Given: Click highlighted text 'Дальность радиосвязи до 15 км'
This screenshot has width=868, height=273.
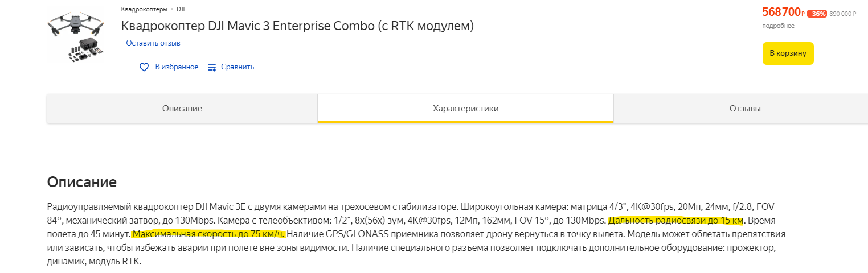Looking at the screenshot, I should tap(676, 221).
